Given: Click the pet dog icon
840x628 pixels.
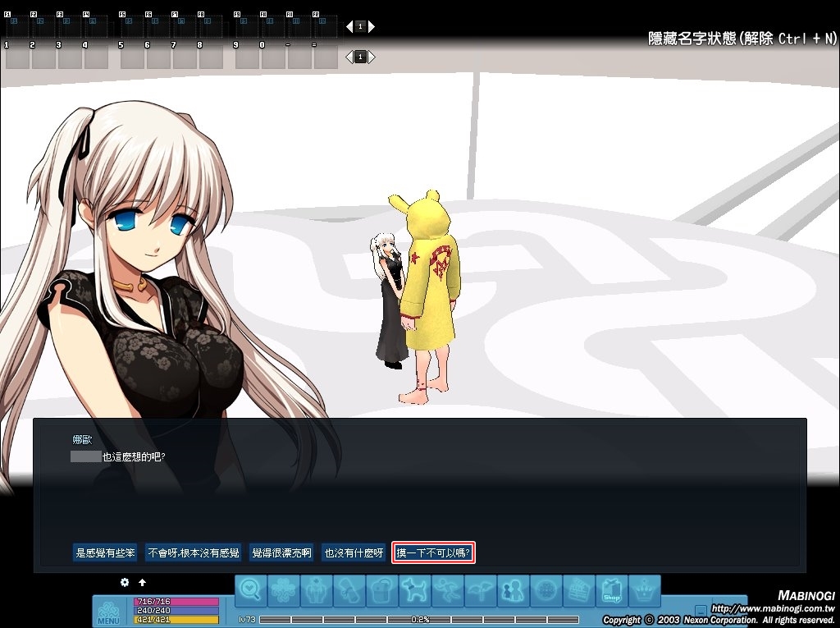Looking at the screenshot, I should point(415,590).
